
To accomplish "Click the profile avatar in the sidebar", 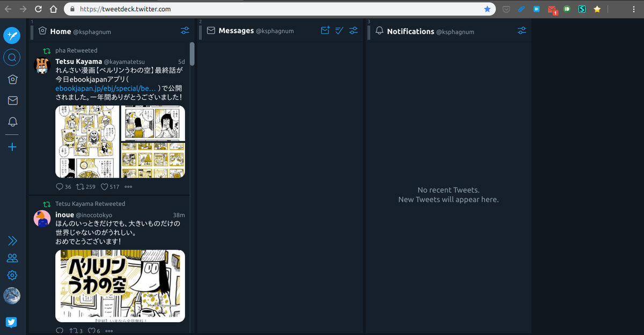I will (12, 296).
